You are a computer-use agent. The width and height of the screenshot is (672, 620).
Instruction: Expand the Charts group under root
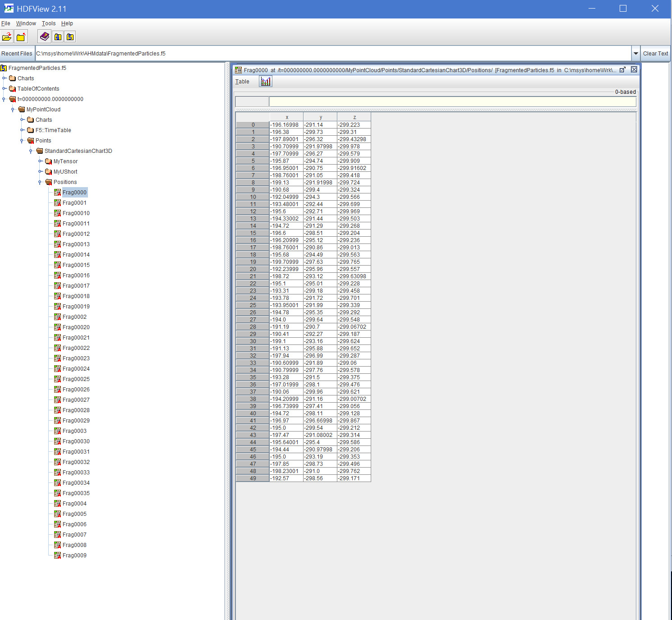[x=4, y=78]
